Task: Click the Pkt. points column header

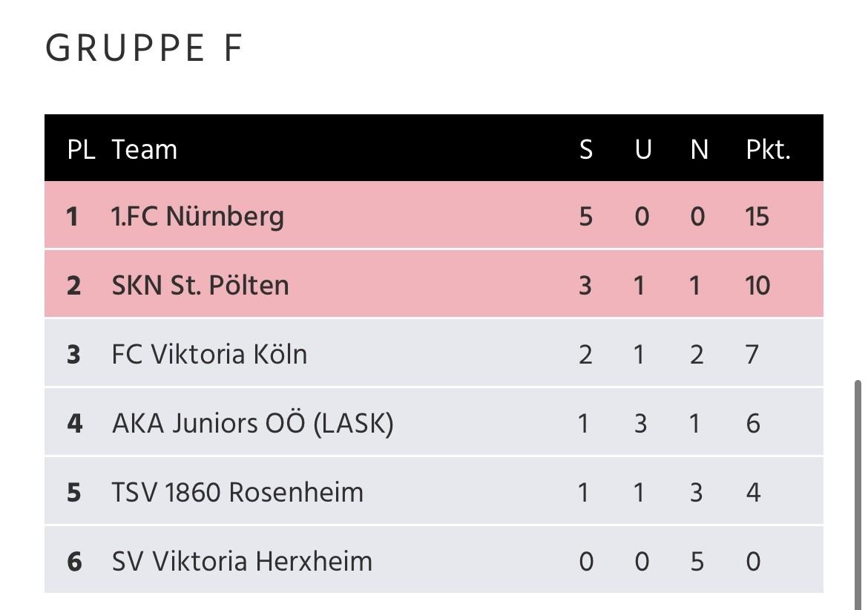Action: [768, 149]
